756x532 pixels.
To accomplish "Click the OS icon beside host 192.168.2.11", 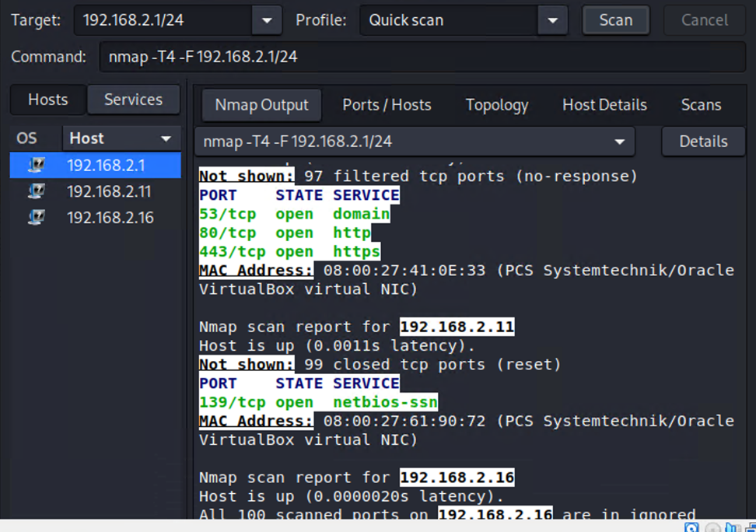I will [36, 191].
